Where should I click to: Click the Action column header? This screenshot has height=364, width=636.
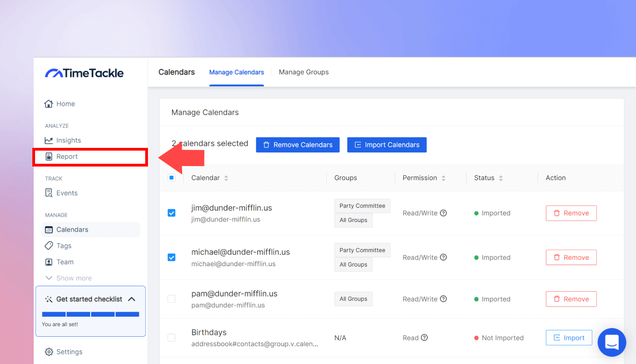coord(556,178)
